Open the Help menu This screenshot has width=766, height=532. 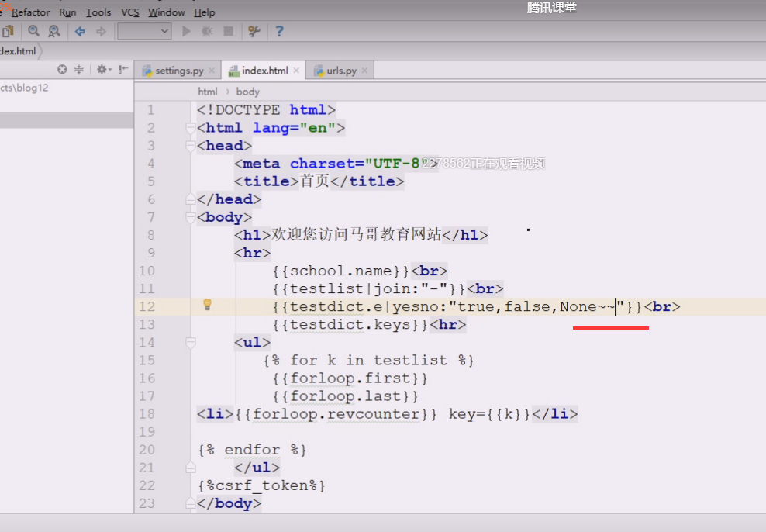204,12
